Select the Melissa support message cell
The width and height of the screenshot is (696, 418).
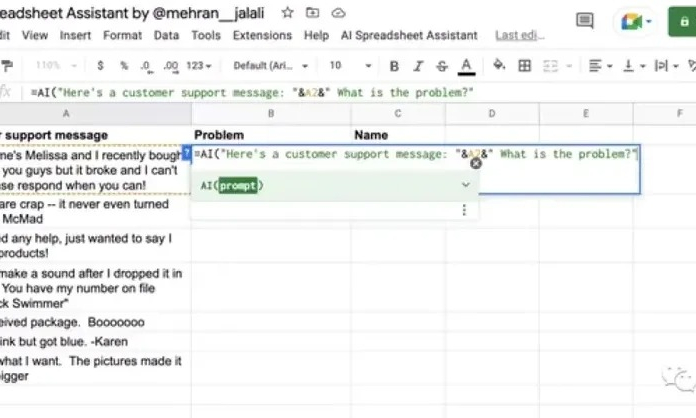pos(95,170)
